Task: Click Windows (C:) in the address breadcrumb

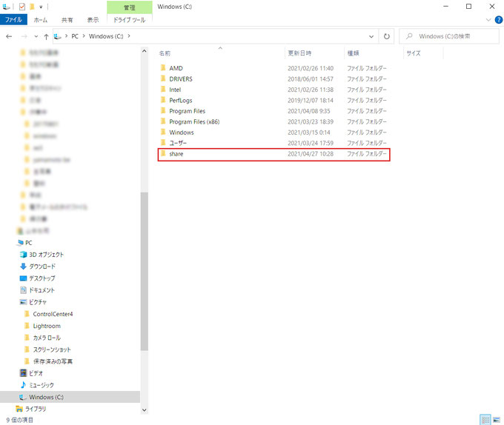Action: coord(106,36)
